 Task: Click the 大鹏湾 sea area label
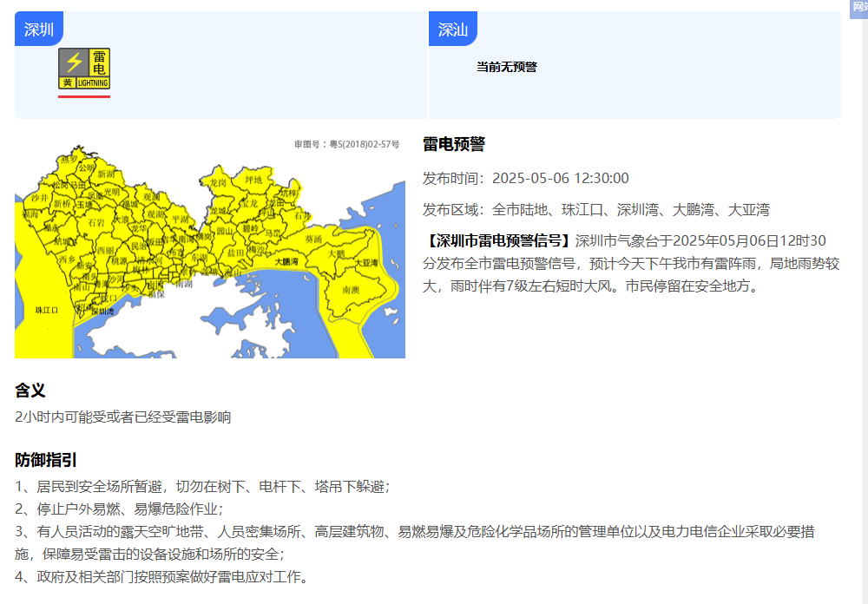286,261
